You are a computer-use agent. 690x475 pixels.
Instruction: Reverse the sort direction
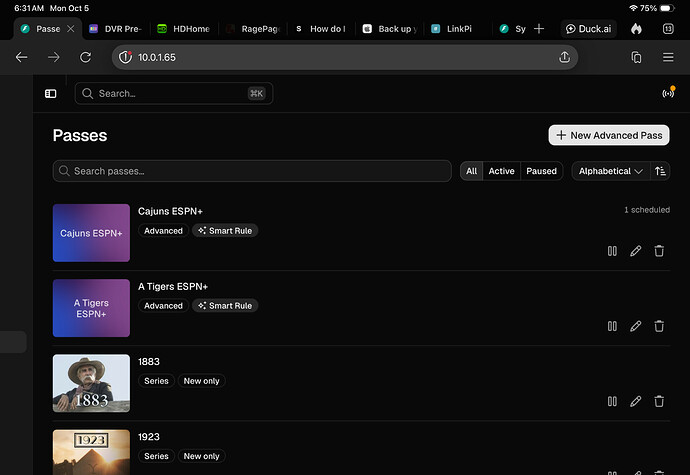pos(660,171)
